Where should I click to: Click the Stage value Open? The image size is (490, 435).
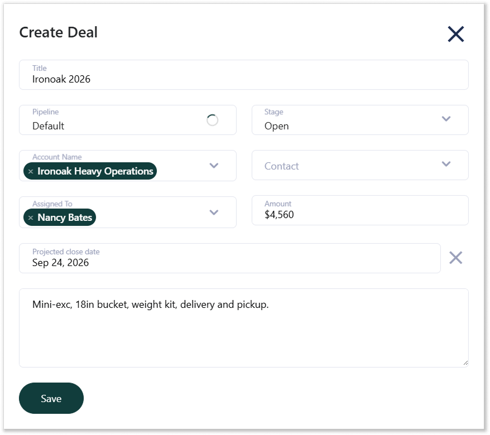tap(276, 126)
